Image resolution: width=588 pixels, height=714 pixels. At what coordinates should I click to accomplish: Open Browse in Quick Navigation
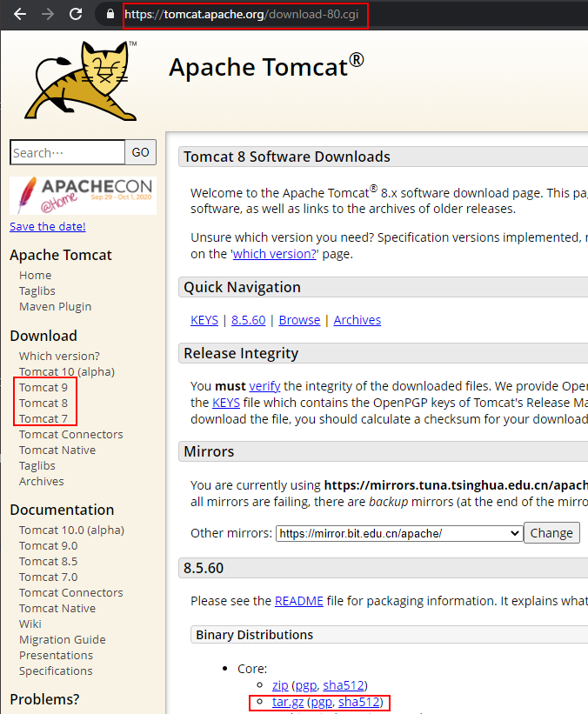coord(299,320)
